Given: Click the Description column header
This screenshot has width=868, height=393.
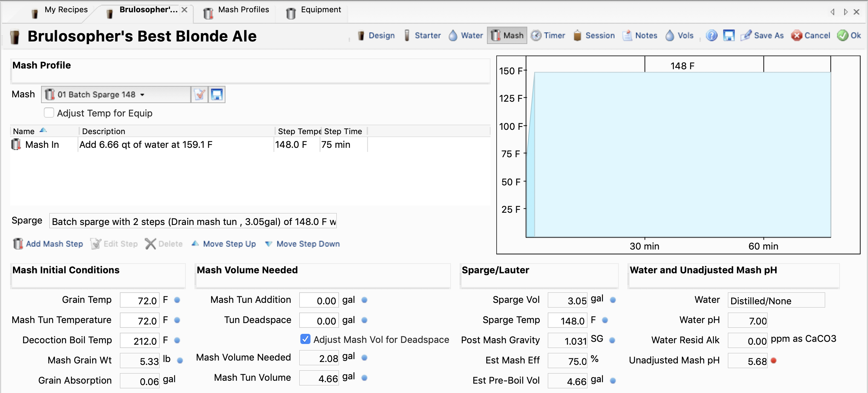Looking at the screenshot, I should 176,131.
